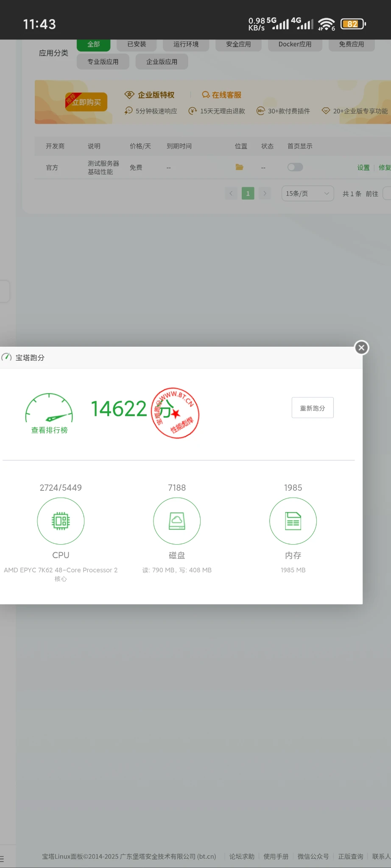Go to previous page with left chevron
Screen dimensions: 391x868
231,194
